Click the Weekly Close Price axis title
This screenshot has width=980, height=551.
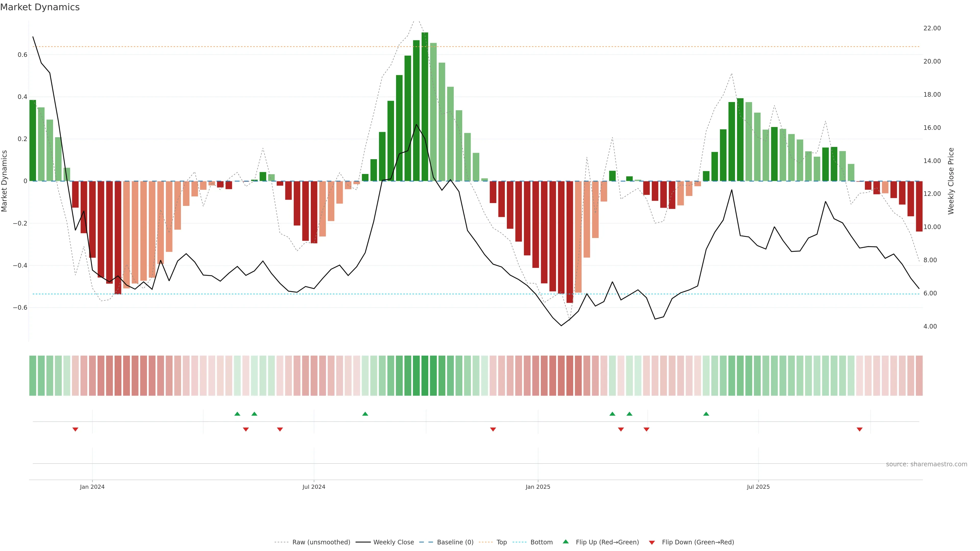(x=951, y=181)
